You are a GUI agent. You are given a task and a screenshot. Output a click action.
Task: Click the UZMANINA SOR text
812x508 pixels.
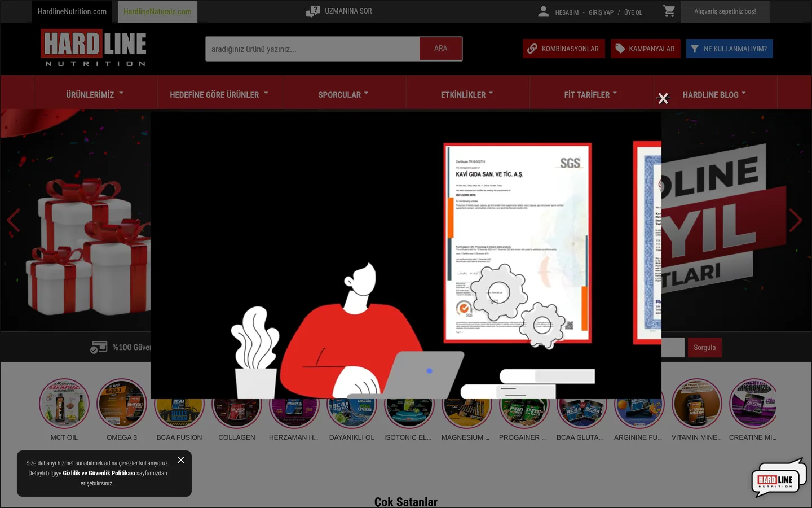pyautogui.click(x=348, y=11)
